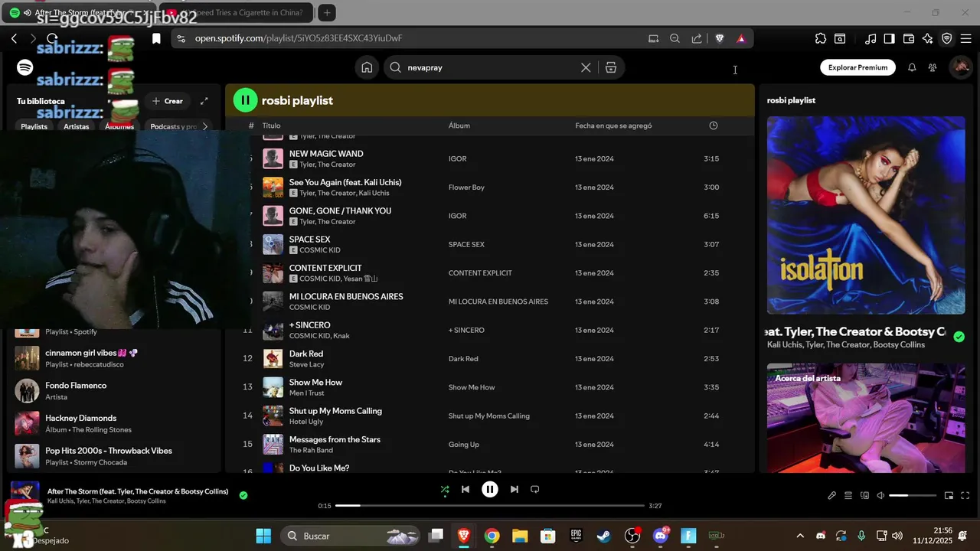Clear the nevapray search text
This screenshot has height=551, width=980.
(586, 67)
